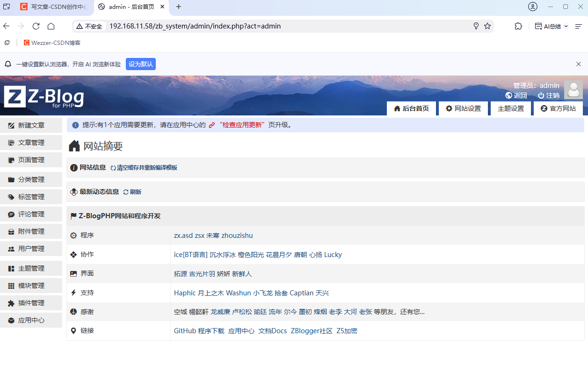
Task: Click the zx.asd contributor name
Action: pos(183,236)
